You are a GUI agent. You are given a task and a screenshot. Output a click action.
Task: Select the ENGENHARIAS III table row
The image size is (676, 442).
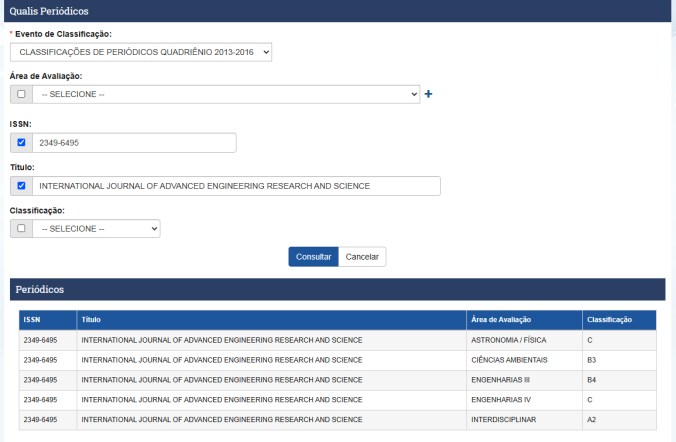[337, 379]
